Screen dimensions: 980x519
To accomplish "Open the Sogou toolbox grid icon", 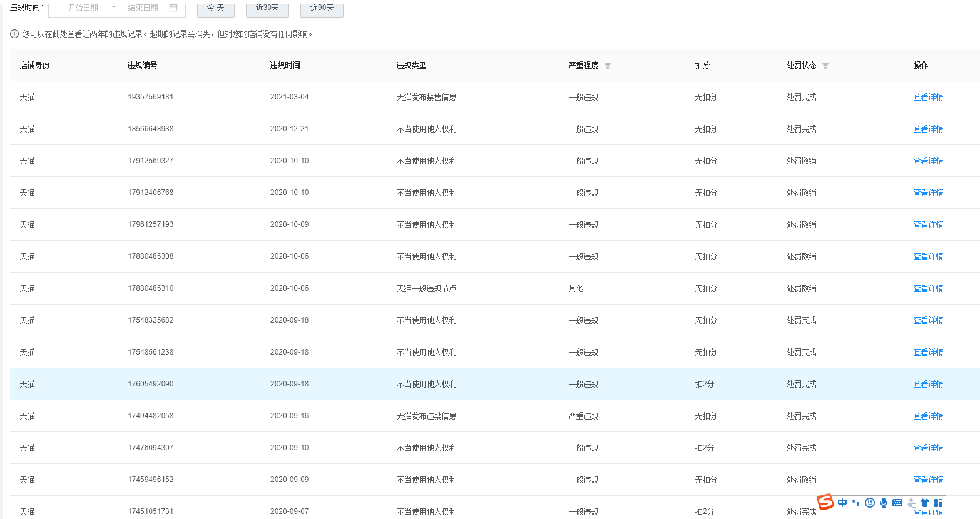I will click(x=938, y=503).
